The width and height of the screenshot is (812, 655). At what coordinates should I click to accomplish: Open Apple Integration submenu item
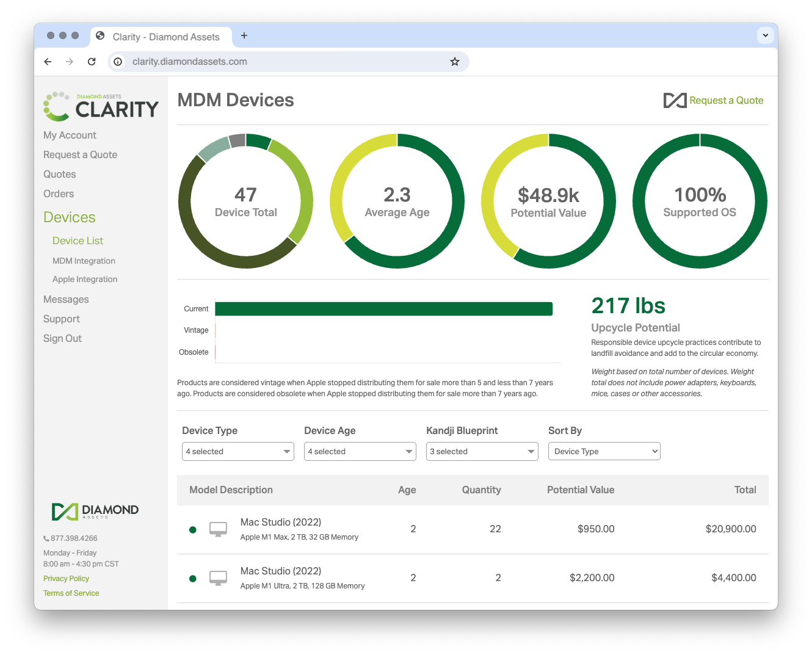pyautogui.click(x=85, y=280)
